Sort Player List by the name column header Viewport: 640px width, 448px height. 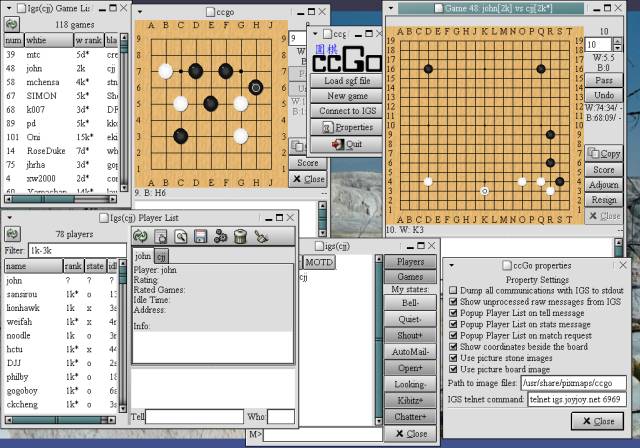[x=33, y=266]
